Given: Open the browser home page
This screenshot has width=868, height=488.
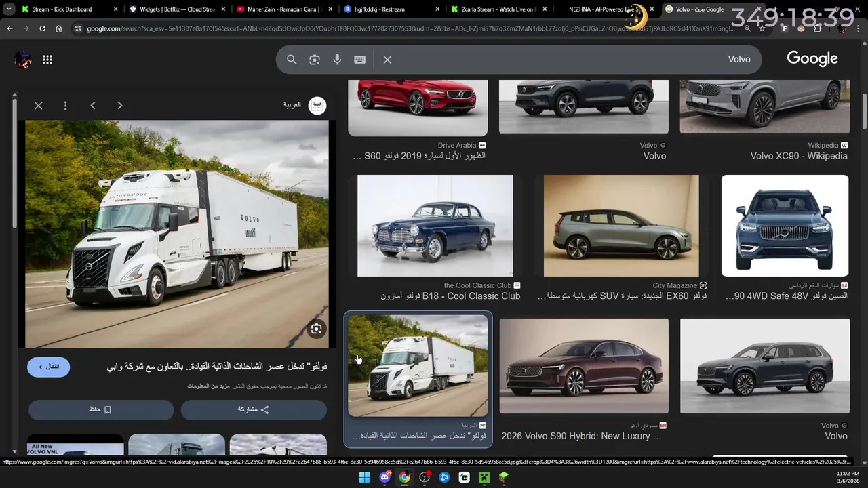Looking at the screenshot, I should point(58,28).
